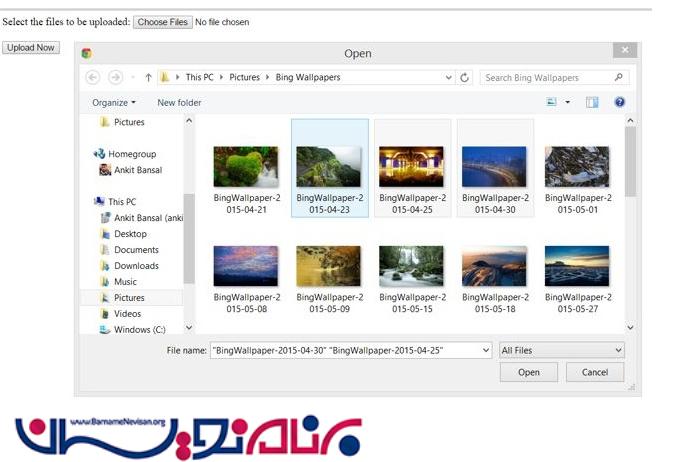Select BingWallpaper-2015-04-23 thumbnail
692x462 pixels.
tap(330, 168)
